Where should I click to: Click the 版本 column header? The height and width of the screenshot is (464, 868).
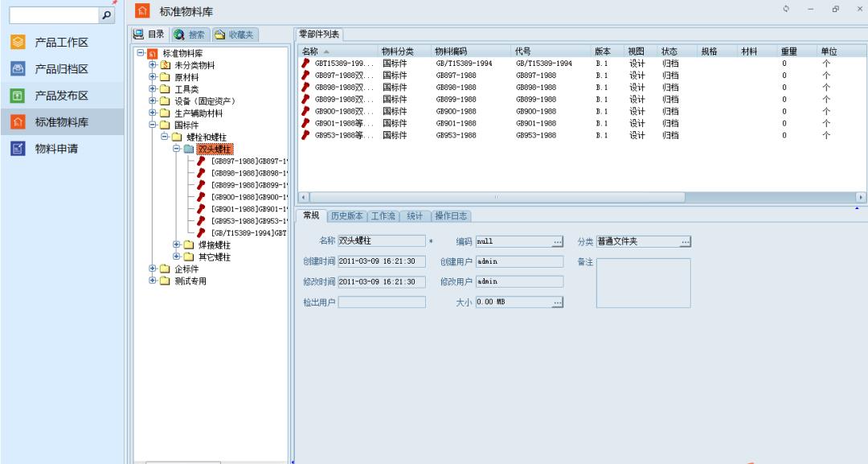608,51
